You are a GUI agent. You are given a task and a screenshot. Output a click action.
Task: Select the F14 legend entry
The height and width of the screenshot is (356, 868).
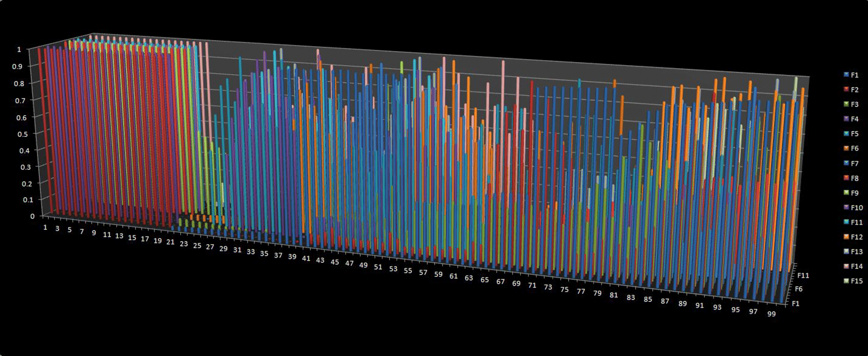(853, 267)
